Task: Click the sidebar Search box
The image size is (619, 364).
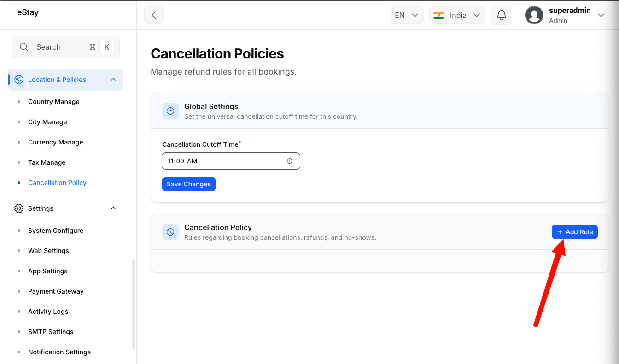Action: [x=65, y=47]
